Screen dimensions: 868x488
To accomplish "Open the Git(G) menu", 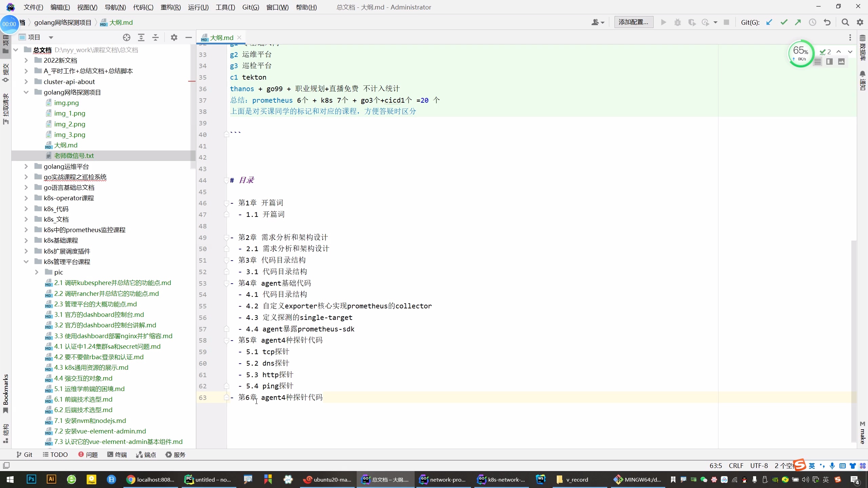I will (x=250, y=7).
